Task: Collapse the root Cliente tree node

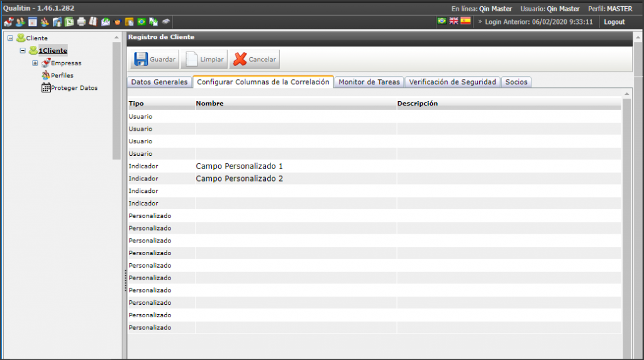Action: click(x=10, y=38)
